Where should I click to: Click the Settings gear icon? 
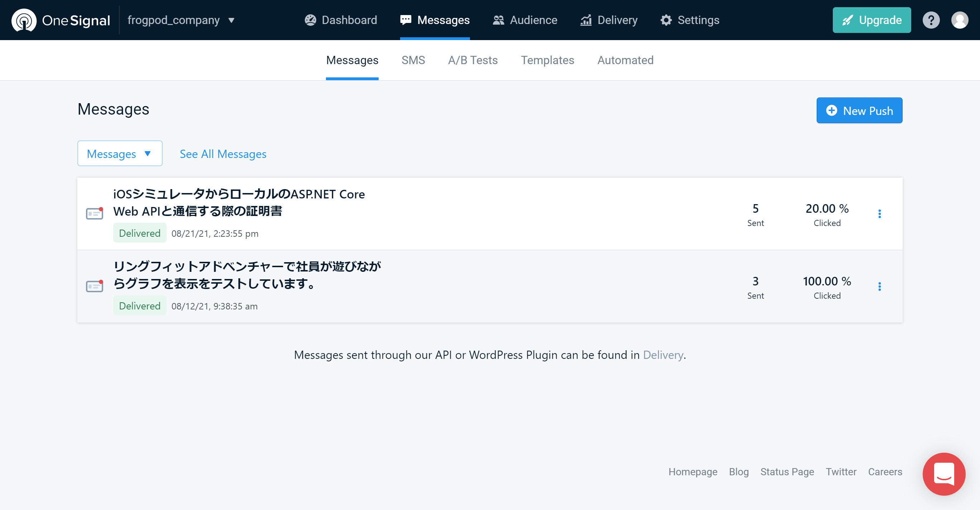(x=666, y=20)
